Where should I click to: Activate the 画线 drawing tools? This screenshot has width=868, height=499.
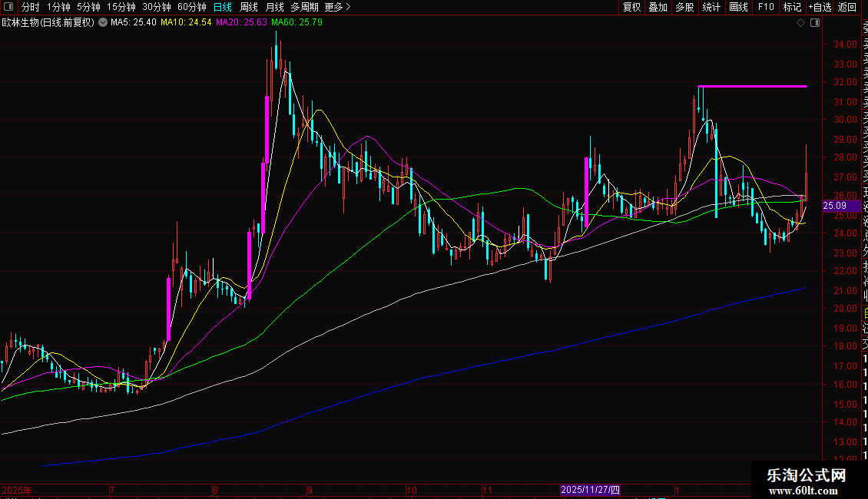pyautogui.click(x=738, y=7)
